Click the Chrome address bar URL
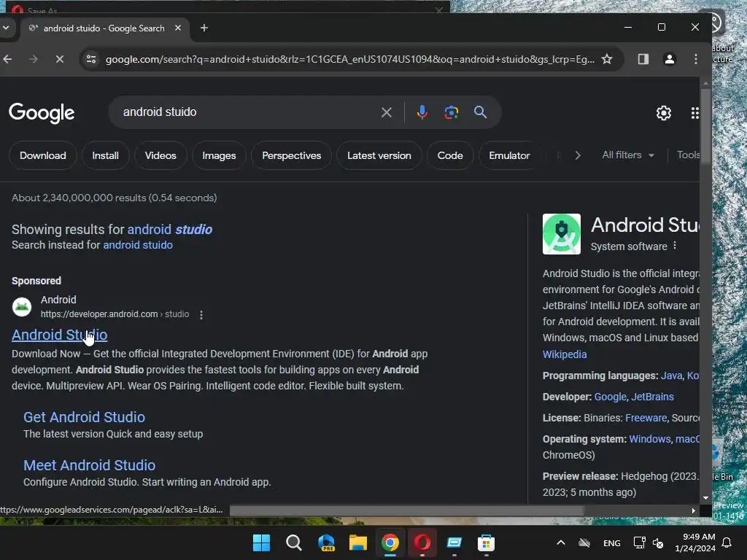This screenshot has height=560, width=747. tap(349, 60)
